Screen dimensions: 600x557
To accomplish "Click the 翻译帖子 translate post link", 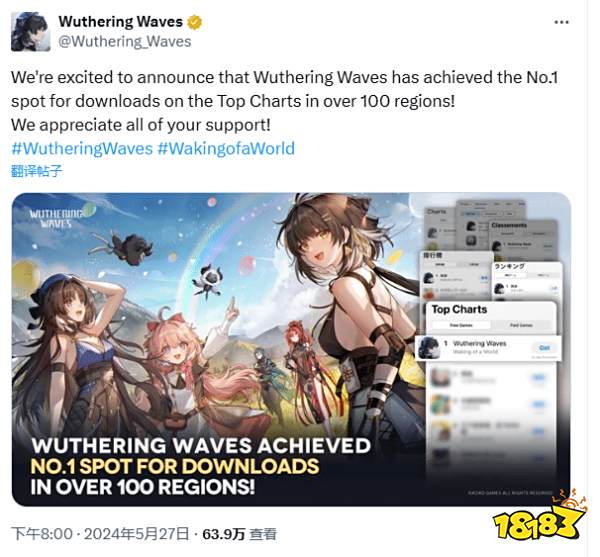I will pyautogui.click(x=36, y=171).
